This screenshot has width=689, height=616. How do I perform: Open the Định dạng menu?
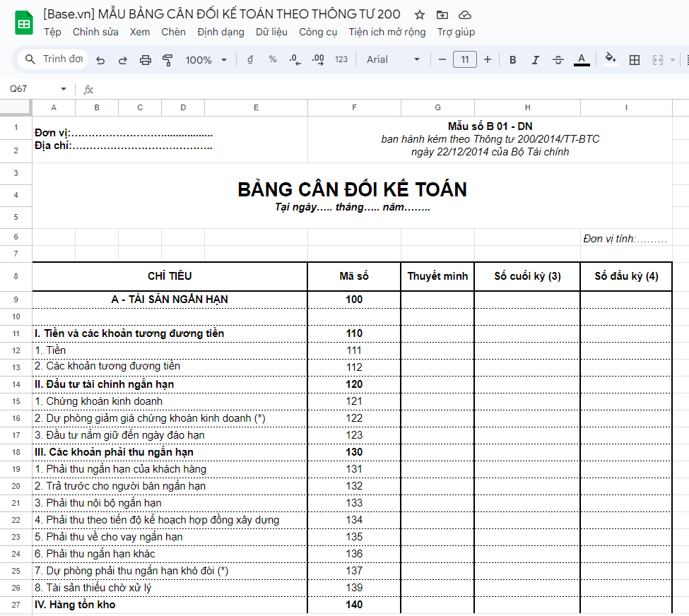(220, 32)
